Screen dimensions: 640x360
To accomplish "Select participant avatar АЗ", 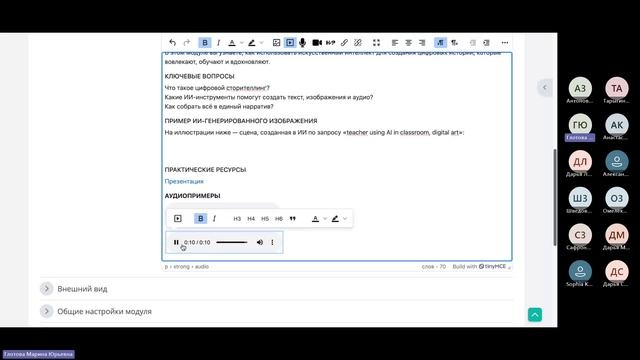I will 580,89.
